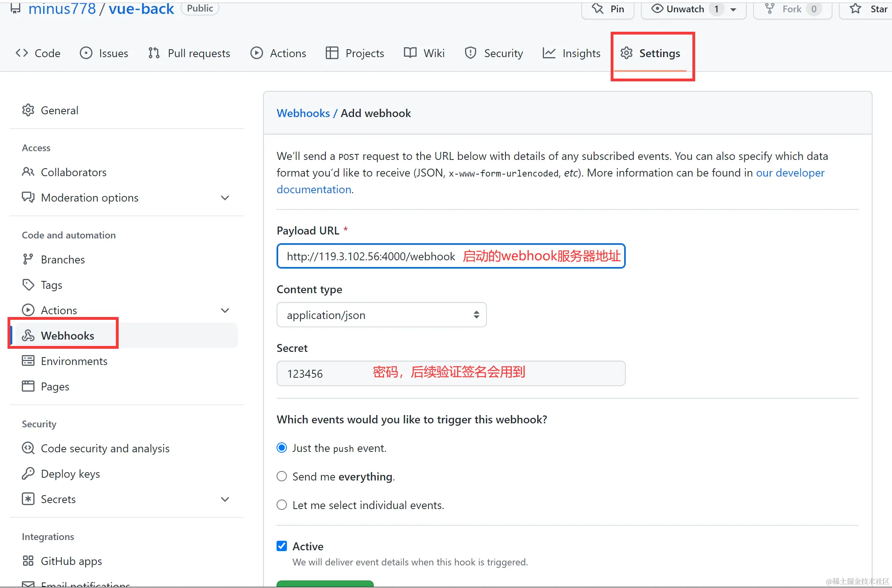The width and height of the screenshot is (892, 588).
Task: Select the Send me everything radio option
Action: pos(282,477)
